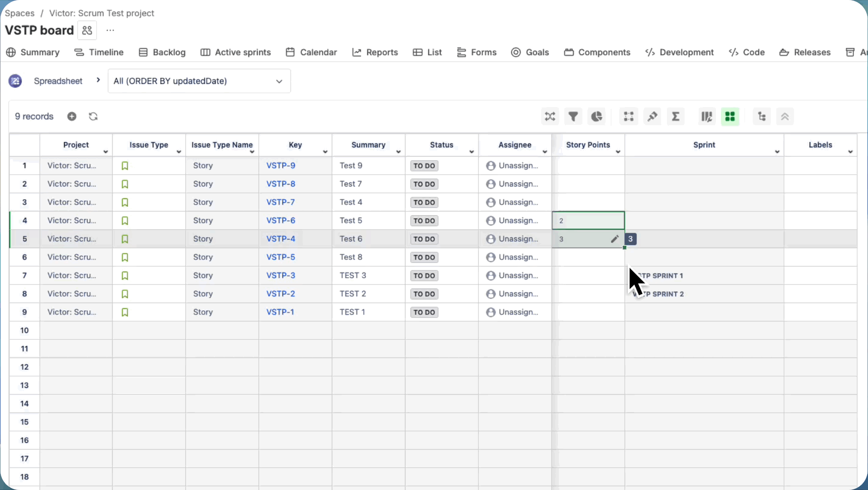The width and height of the screenshot is (868, 490).
Task: Open the column settings icon
Action: pyautogui.click(x=707, y=116)
